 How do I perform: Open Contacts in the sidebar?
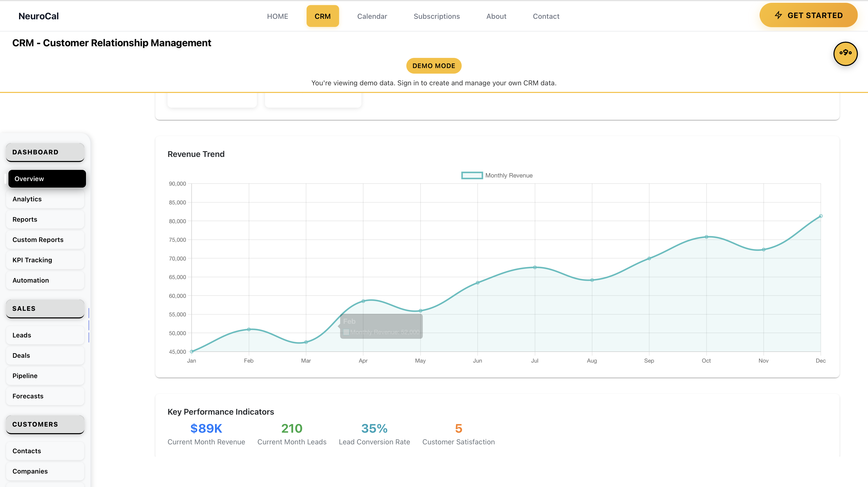tap(45, 451)
